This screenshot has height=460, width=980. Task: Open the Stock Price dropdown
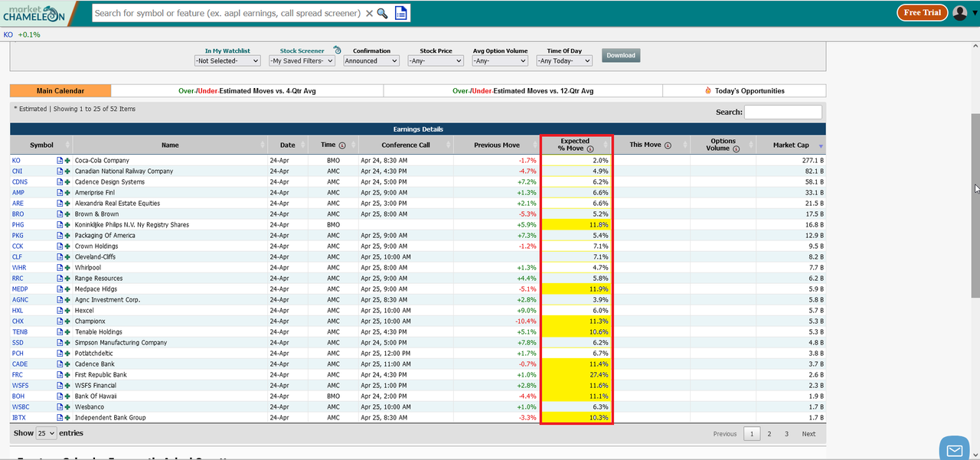click(436, 60)
